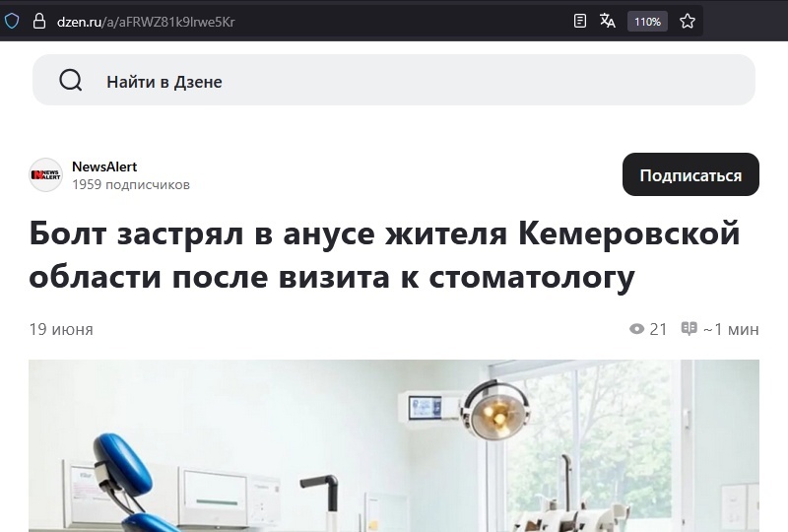The image size is (788, 532).
Task: Open site security padlock info
Action: [x=39, y=21]
